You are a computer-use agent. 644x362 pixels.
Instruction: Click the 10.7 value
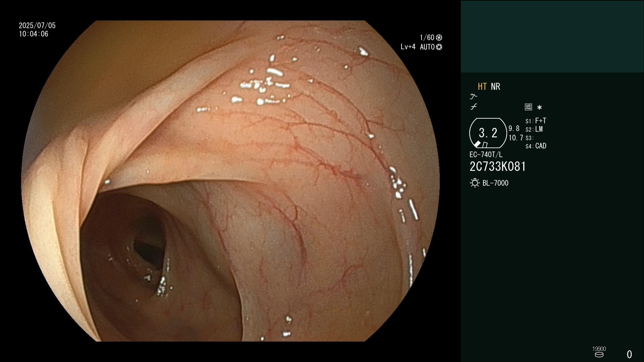pyautogui.click(x=516, y=138)
